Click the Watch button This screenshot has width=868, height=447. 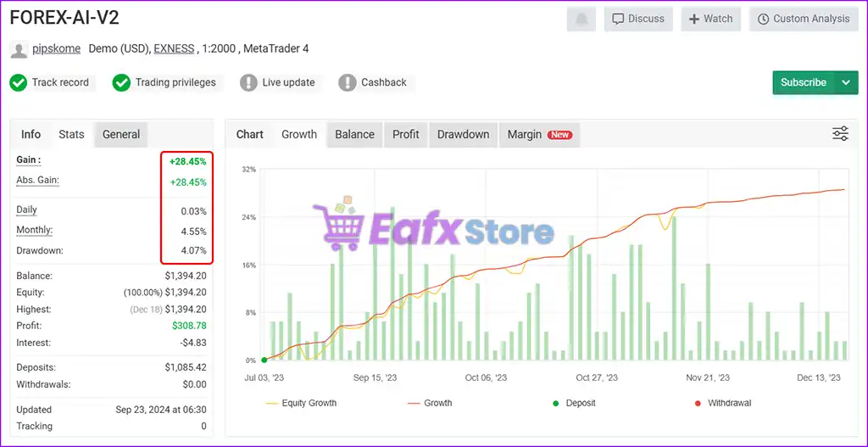pos(711,20)
